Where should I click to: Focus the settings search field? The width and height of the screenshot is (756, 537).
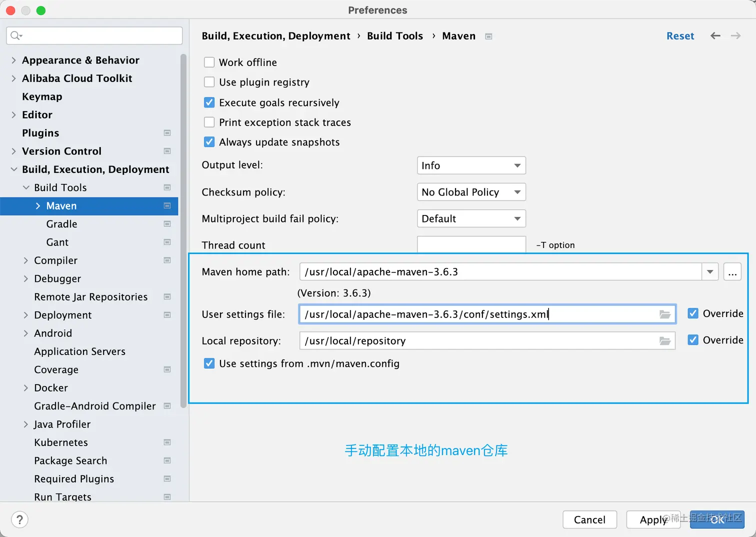pyautogui.click(x=94, y=35)
